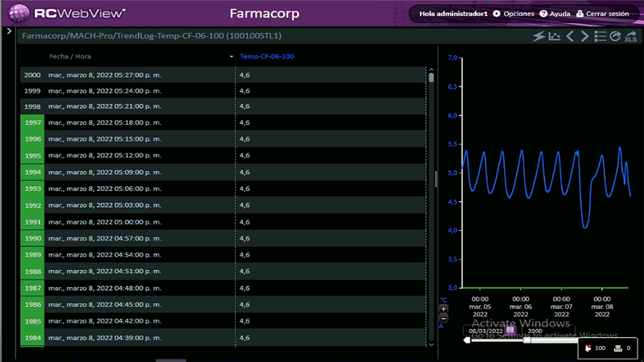The height and width of the screenshot is (362, 644).
Task: Select row 1984 at 04:39:00 p. m.
Action: [223, 338]
